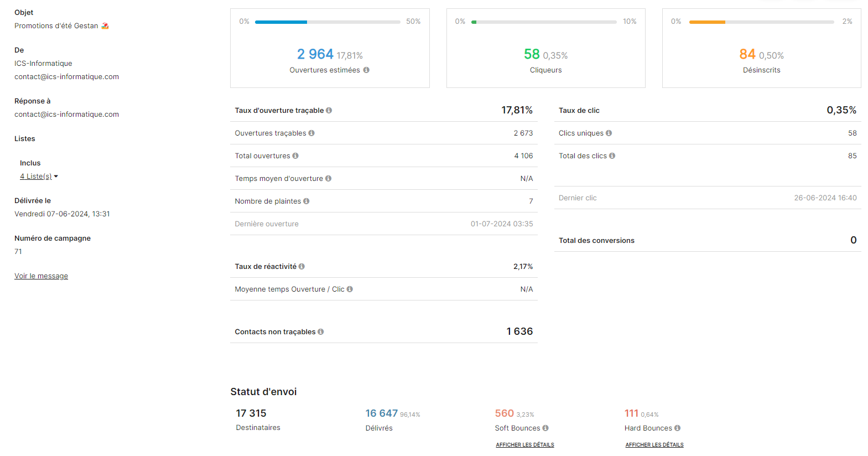868x456 pixels.
Task: Click info icon next to Contacts non traçables
Action: [320, 332]
